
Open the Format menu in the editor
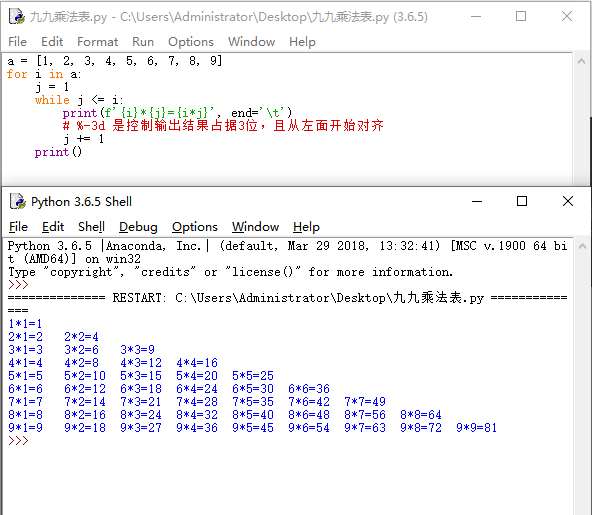pyautogui.click(x=97, y=42)
